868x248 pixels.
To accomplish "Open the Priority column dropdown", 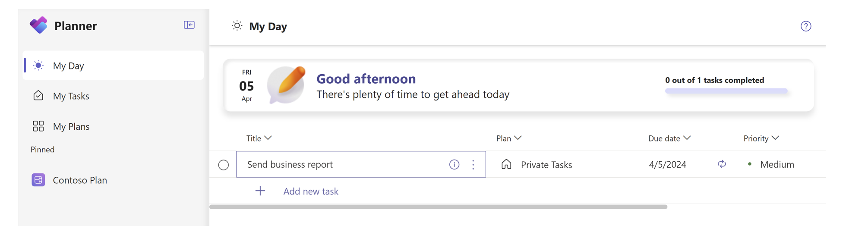I will click(761, 138).
